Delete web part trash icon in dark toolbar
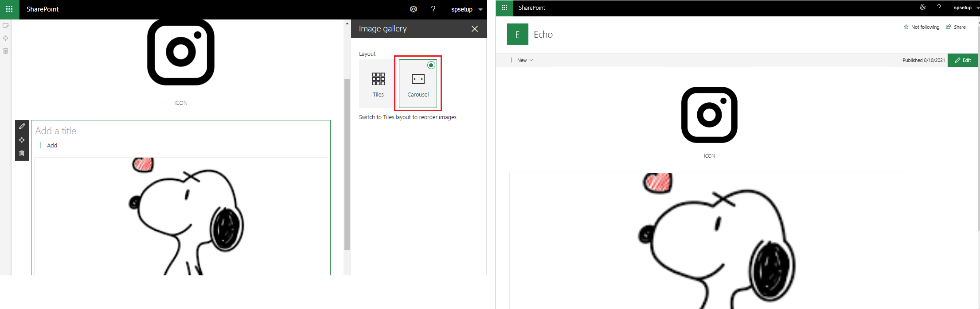The width and height of the screenshot is (980, 309). tap(22, 154)
